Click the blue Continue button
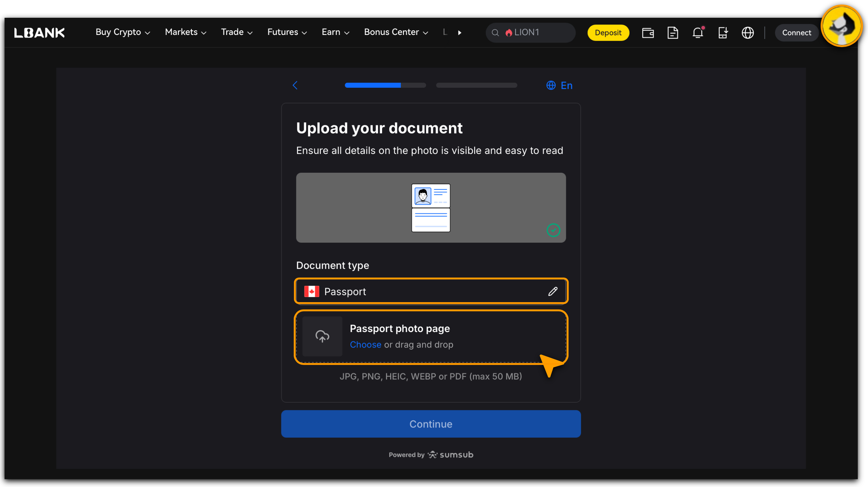Image resolution: width=868 pixels, height=487 pixels. pos(430,424)
